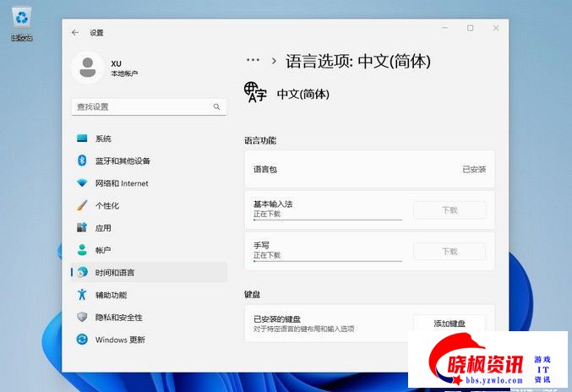This screenshot has width=572, height=392.
Task: Click the 查找设置 search input field
Action: tap(139, 107)
